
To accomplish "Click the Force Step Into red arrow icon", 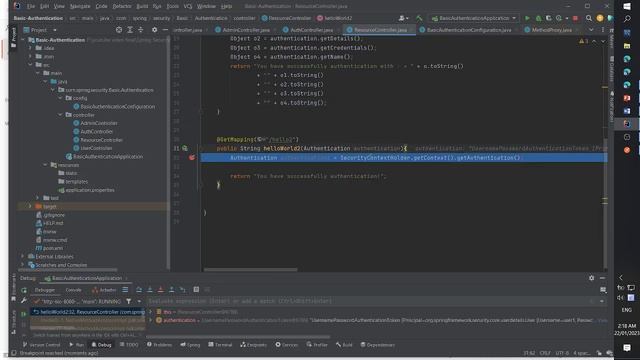I will coord(161,289).
